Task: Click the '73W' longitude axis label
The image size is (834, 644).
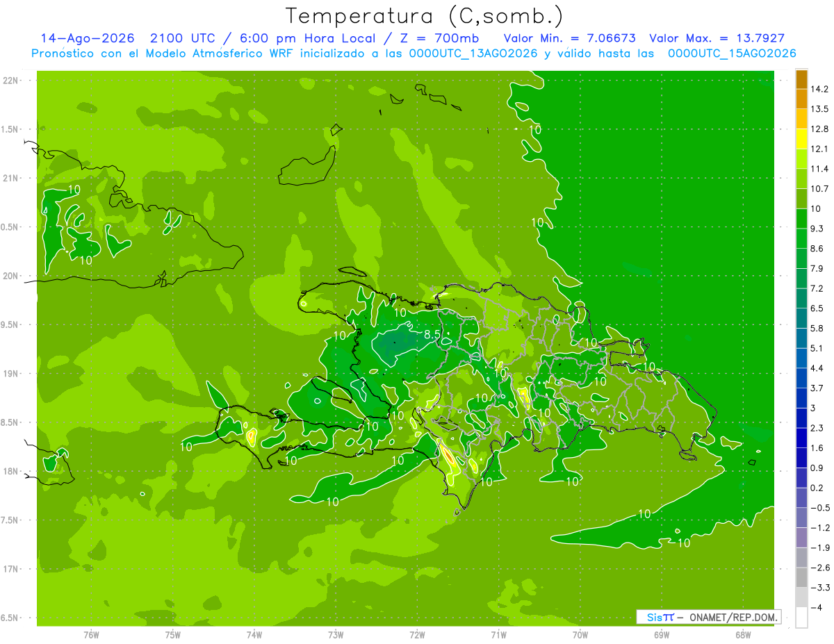Action: [x=336, y=634]
